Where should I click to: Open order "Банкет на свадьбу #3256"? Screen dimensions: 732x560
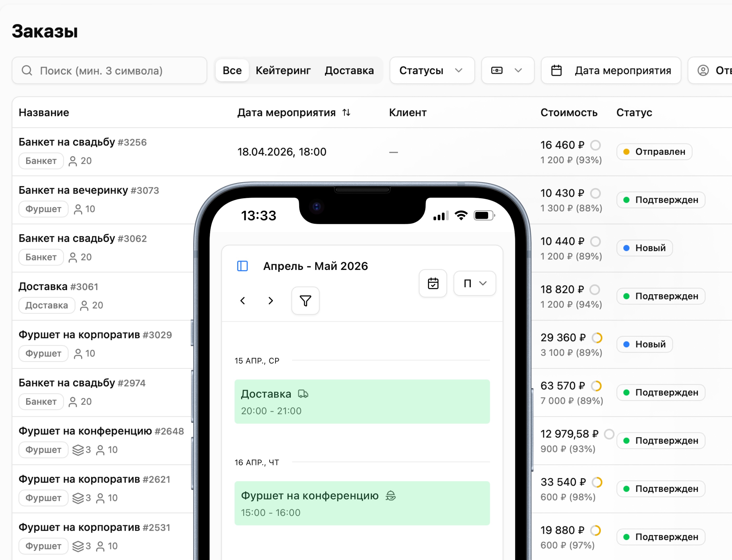(82, 142)
